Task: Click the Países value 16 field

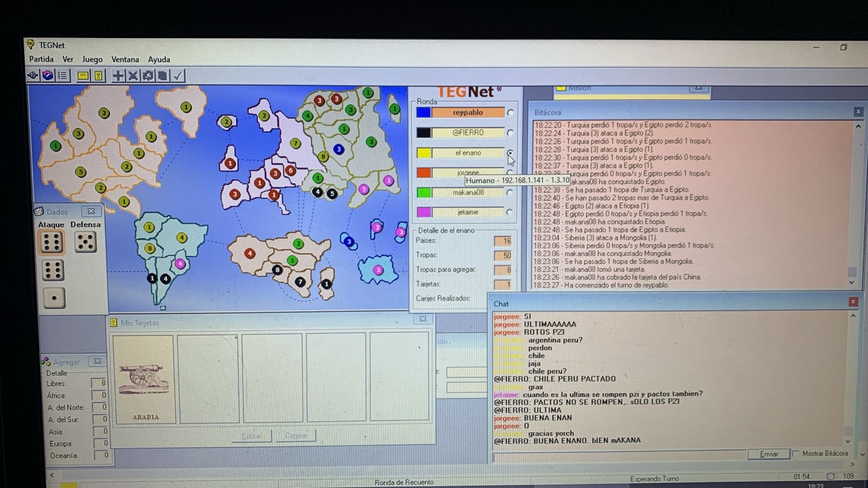Action: coord(503,241)
